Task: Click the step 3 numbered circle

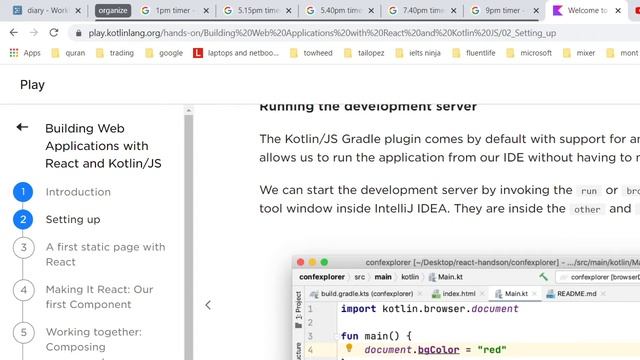Action: tap(23, 248)
